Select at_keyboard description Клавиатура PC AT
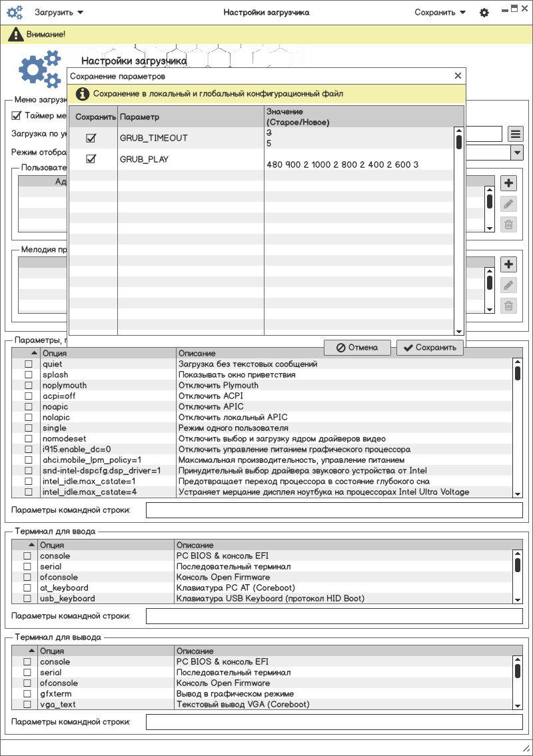 point(235,587)
